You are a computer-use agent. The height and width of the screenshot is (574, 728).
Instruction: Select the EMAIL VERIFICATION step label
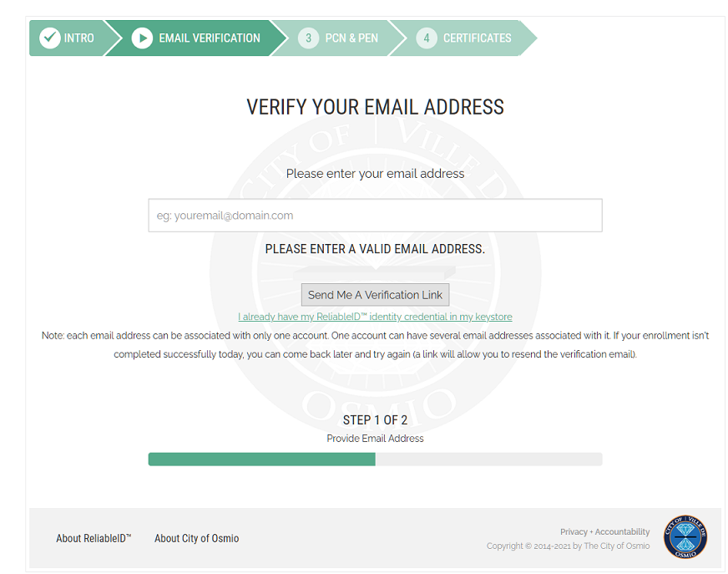pos(210,38)
